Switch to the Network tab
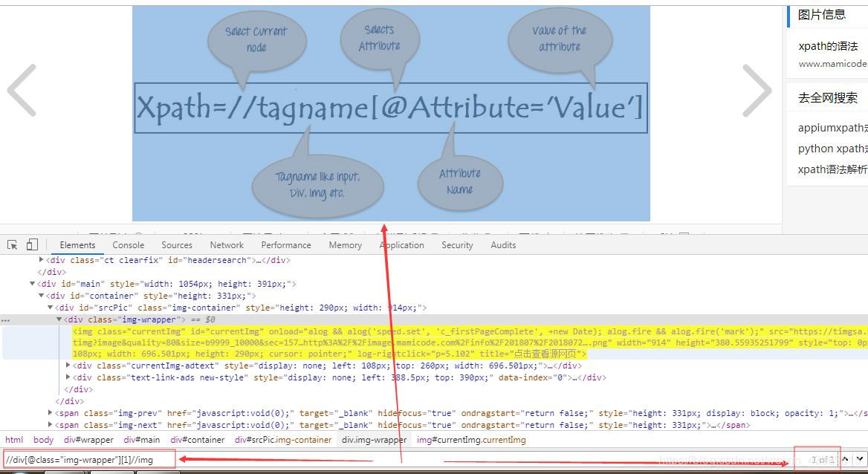This screenshot has height=474, width=868. (x=227, y=244)
